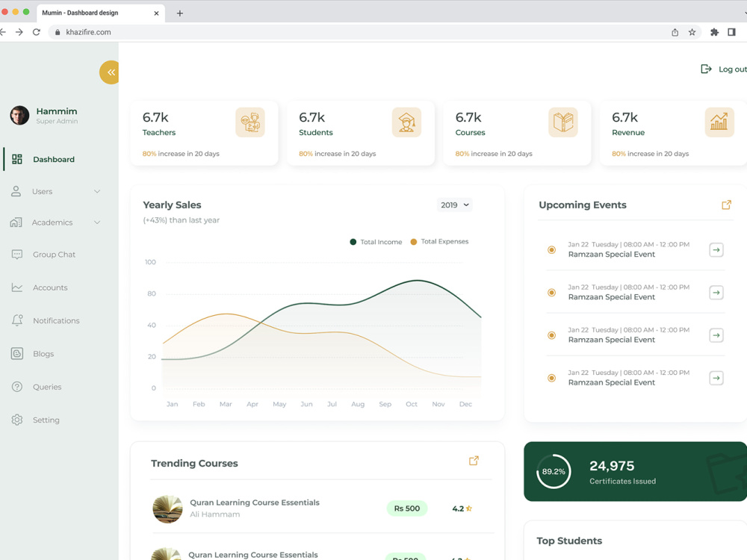Select the fourth event radio marker

pos(552,378)
